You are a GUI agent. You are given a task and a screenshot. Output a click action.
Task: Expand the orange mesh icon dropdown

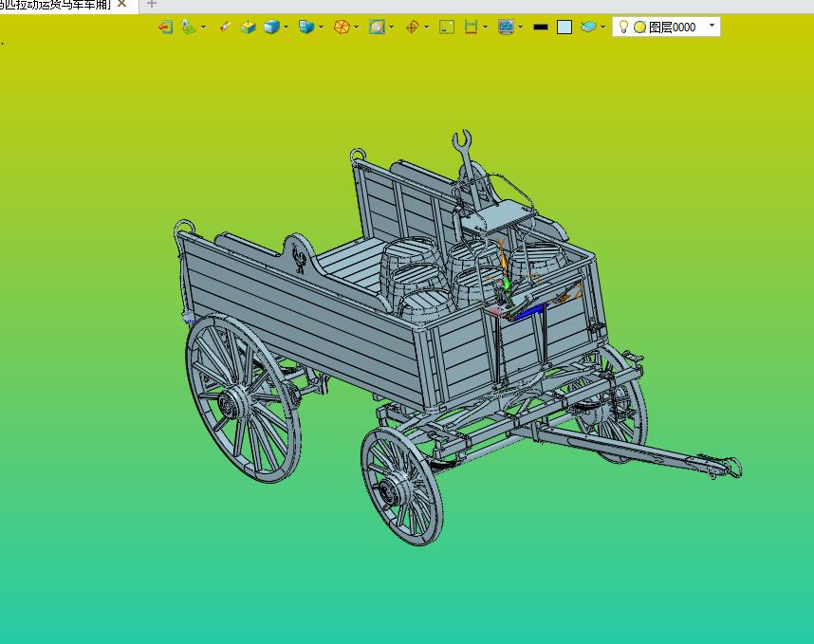coord(356,27)
